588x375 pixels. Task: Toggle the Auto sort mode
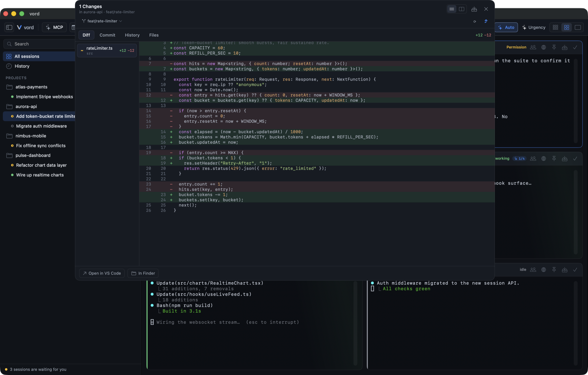click(x=506, y=27)
